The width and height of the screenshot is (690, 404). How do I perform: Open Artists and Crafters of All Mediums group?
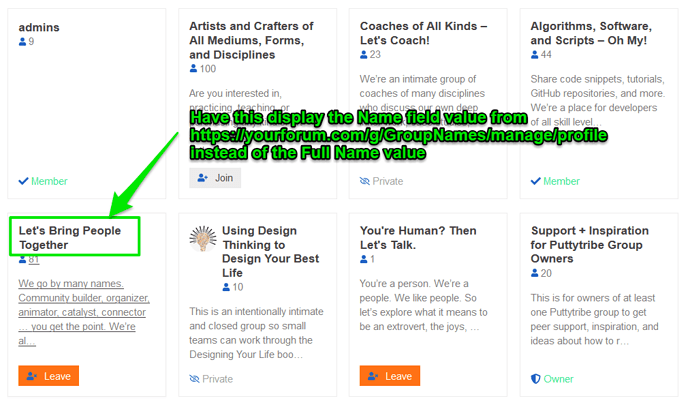coord(251,40)
